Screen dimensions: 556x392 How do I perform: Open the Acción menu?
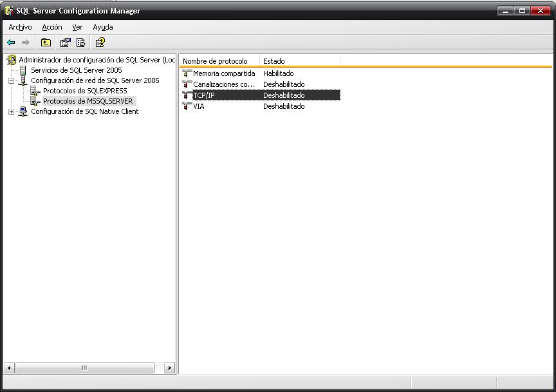(51, 27)
